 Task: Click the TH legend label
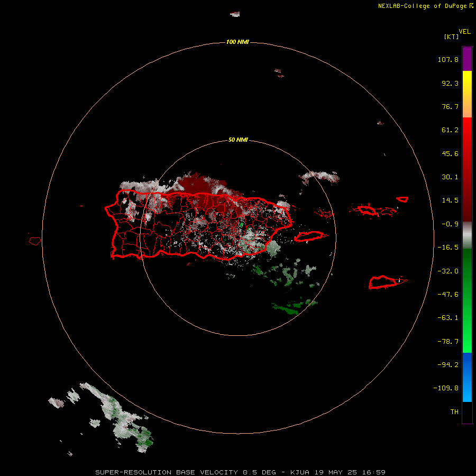454,412
